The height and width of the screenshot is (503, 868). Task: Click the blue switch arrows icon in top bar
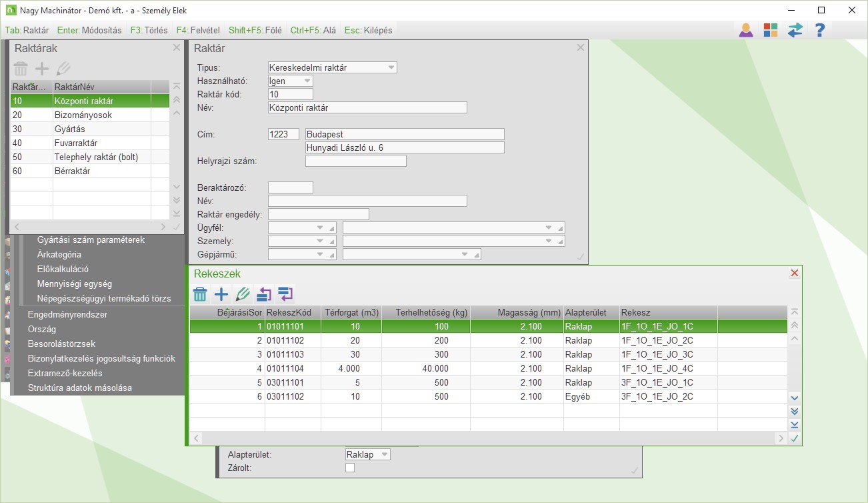795,30
